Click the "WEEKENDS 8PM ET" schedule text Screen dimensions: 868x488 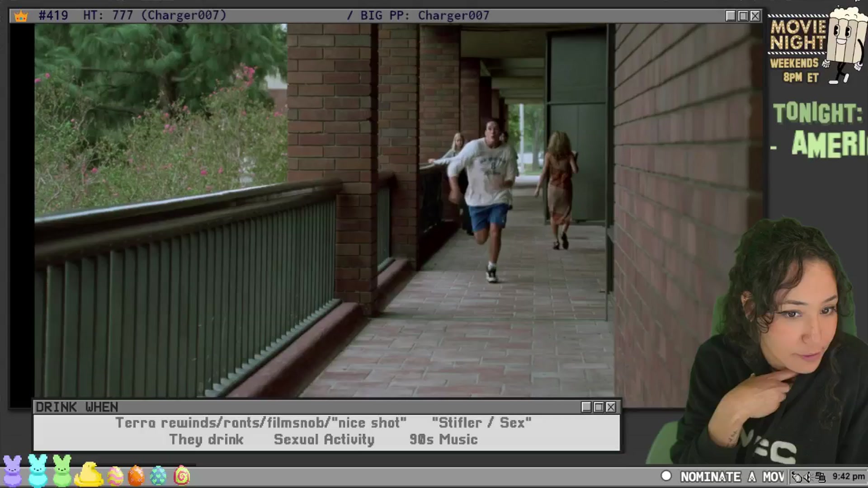pyautogui.click(x=795, y=70)
